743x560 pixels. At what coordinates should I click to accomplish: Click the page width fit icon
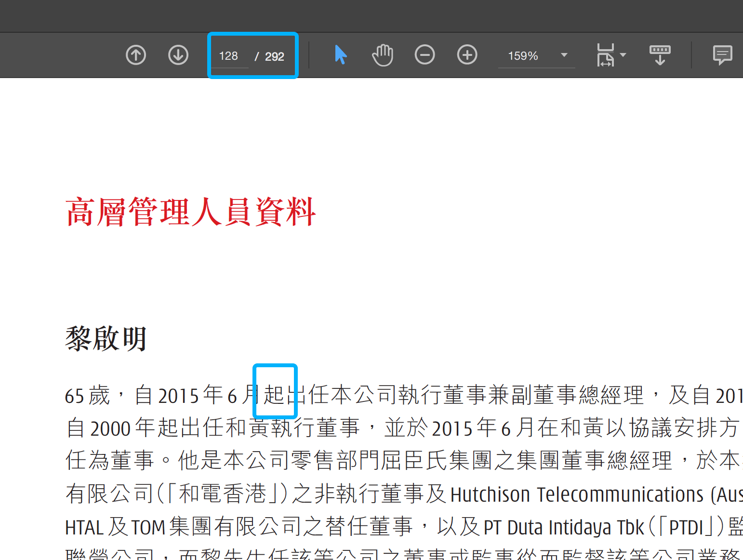(606, 55)
